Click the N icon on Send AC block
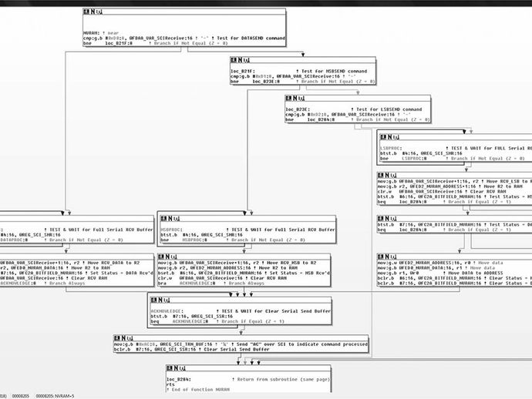 pos(123,338)
